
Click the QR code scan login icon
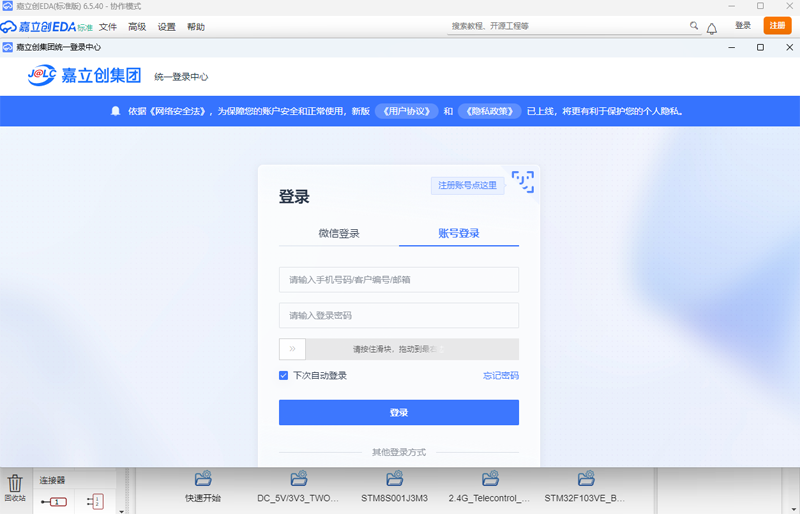click(x=523, y=182)
